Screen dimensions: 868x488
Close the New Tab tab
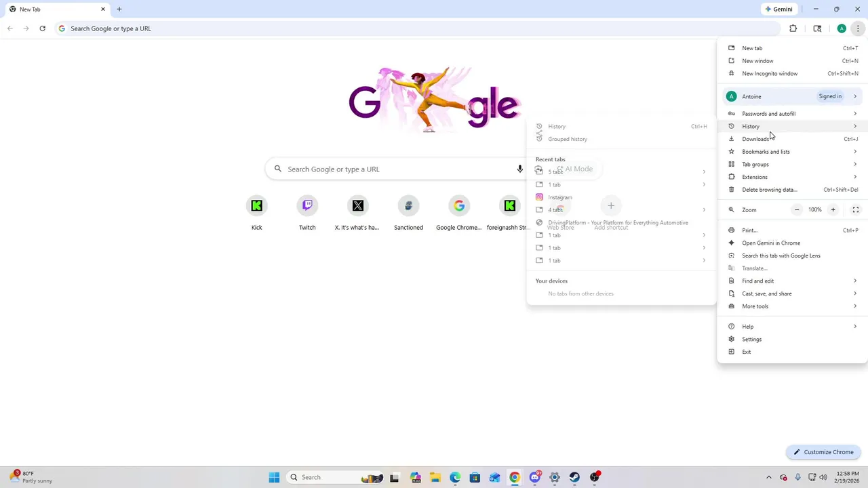(103, 9)
